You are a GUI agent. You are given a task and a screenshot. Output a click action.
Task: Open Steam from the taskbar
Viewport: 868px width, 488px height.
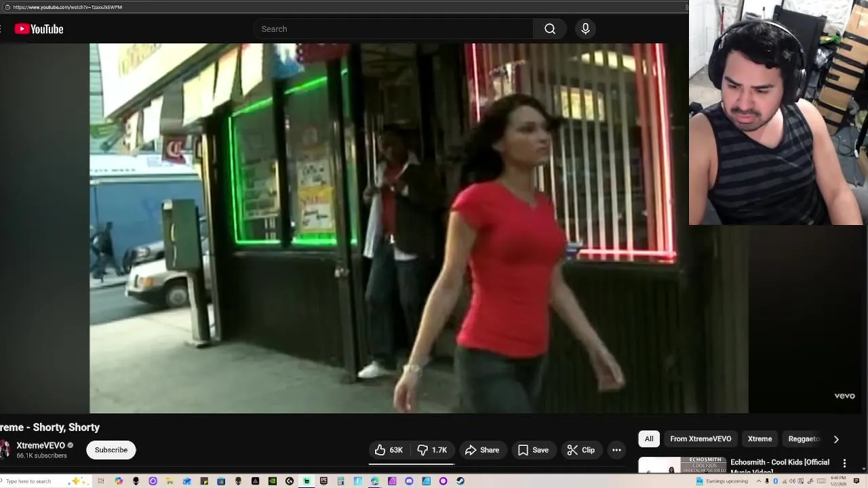click(460, 481)
